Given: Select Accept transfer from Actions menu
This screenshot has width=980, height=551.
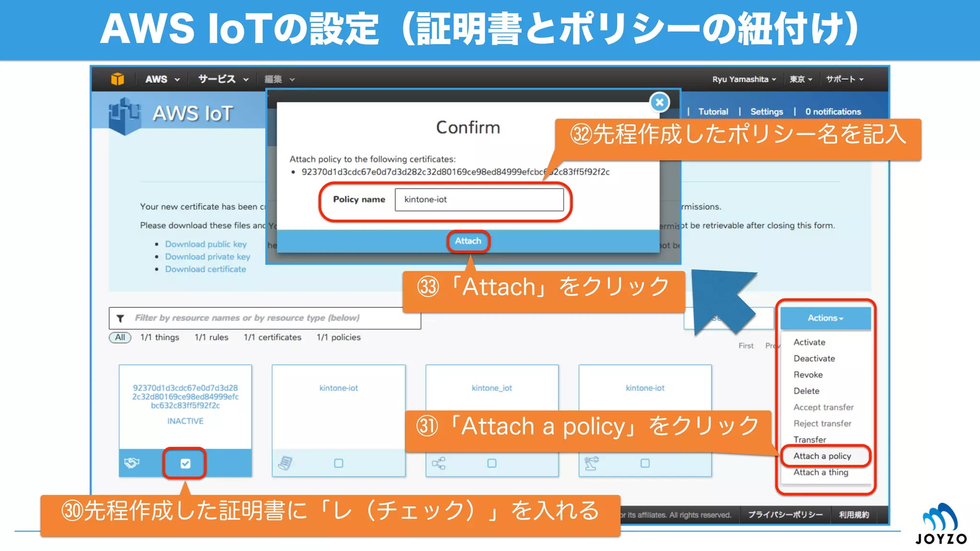Looking at the screenshot, I should tap(823, 407).
